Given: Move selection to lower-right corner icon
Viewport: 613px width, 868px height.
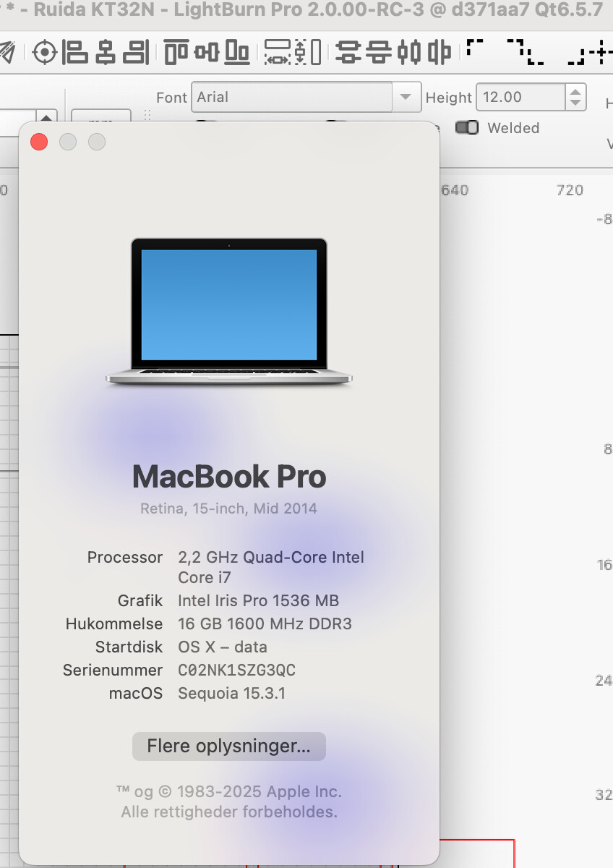Looking at the screenshot, I should pyautogui.click(x=576, y=58).
